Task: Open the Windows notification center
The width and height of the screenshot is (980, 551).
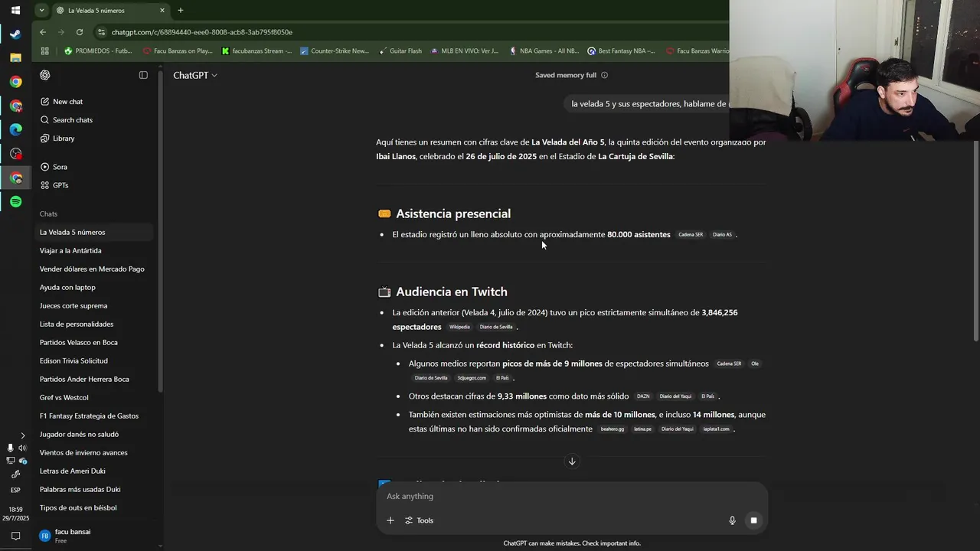Action: [15, 536]
